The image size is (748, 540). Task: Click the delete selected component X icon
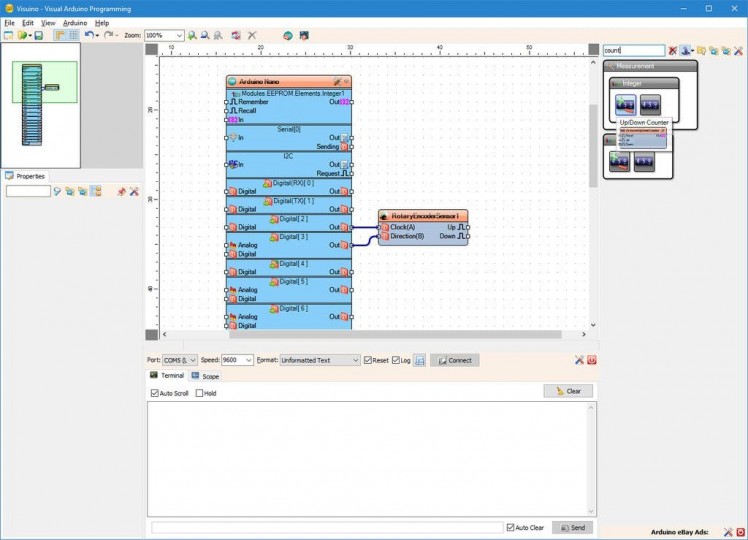tap(252, 35)
